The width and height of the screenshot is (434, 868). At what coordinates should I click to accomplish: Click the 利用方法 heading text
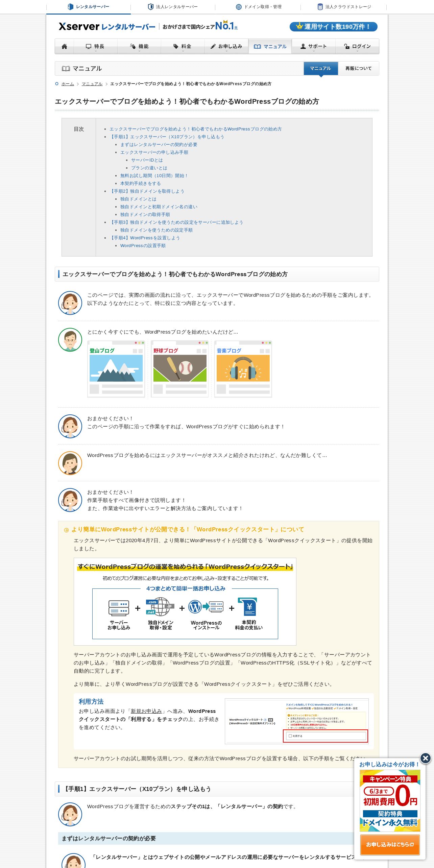(91, 702)
